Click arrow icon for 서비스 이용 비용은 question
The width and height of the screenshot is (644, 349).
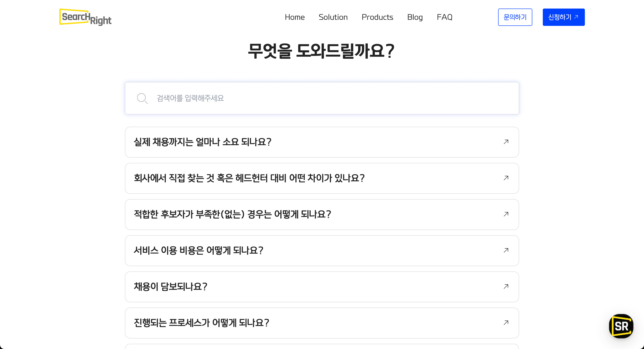pyautogui.click(x=506, y=250)
